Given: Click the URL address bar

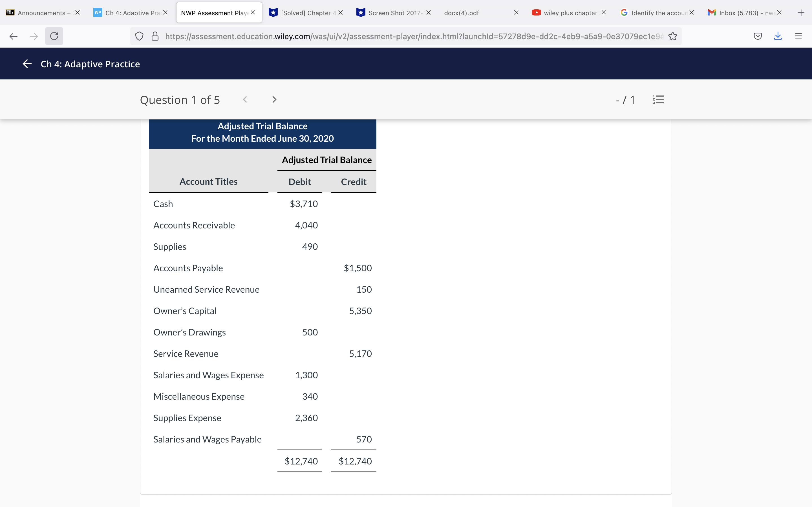Looking at the screenshot, I should click(x=403, y=36).
